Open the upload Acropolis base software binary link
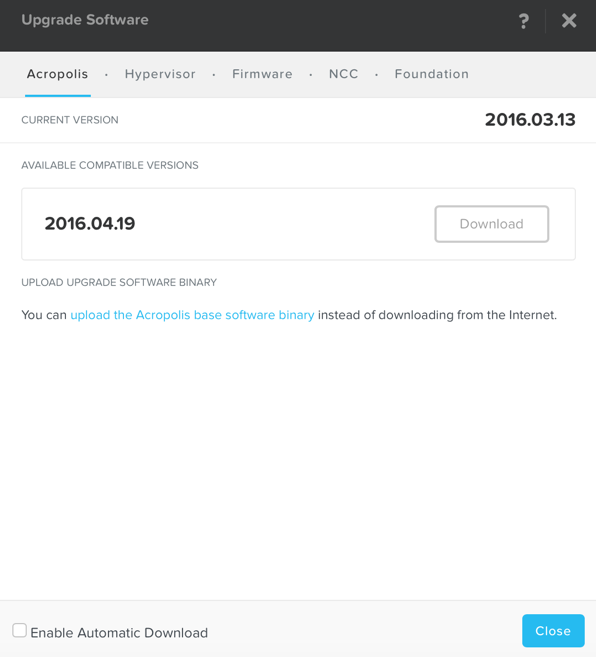The image size is (596, 657). pyautogui.click(x=192, y=315)
